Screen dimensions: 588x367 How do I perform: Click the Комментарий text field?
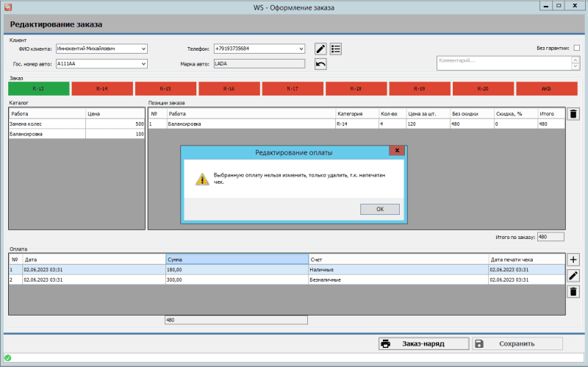(x=507, y=63)
